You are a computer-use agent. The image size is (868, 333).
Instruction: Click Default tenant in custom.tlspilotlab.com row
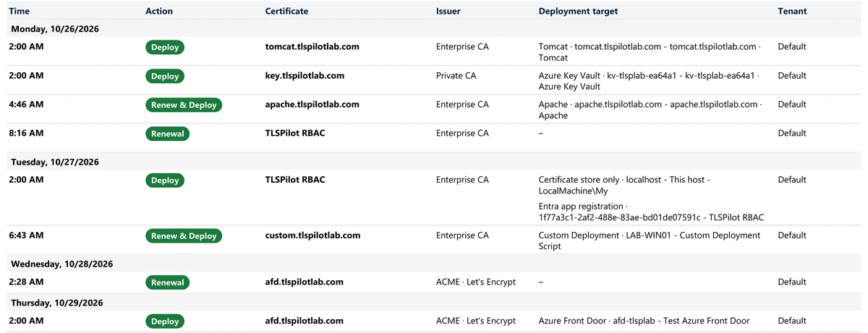pyautogui.click(x=792, y=235)
